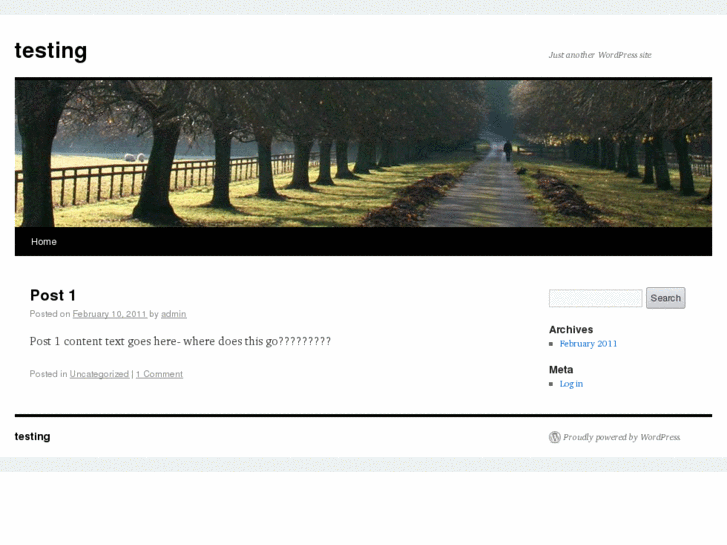Select the Archives heading text

coord(571,329)
